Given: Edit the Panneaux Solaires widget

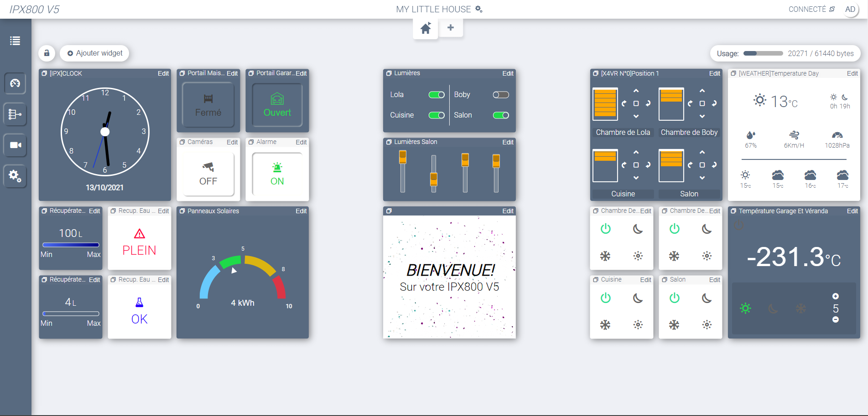Looking at the screenshot, I should (301, 211).
